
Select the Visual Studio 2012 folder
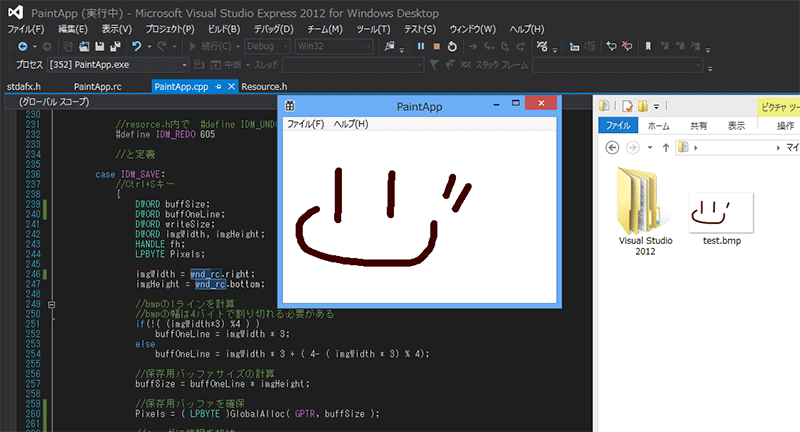coord(645,211)
